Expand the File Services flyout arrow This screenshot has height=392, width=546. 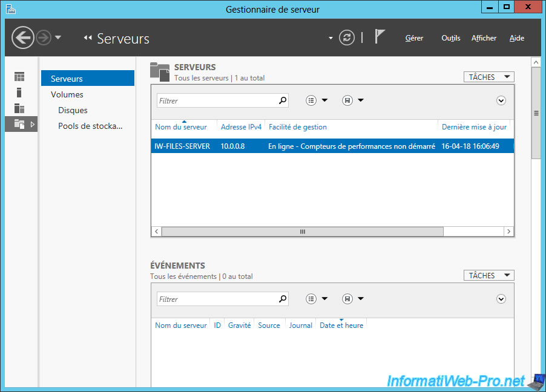32,124
